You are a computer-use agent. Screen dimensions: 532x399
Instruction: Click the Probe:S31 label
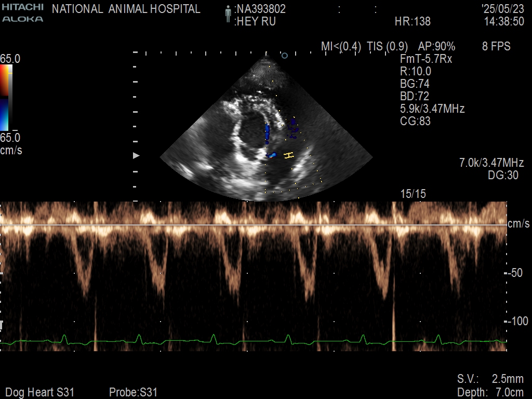pyautogui.click(x=133, y=392)
